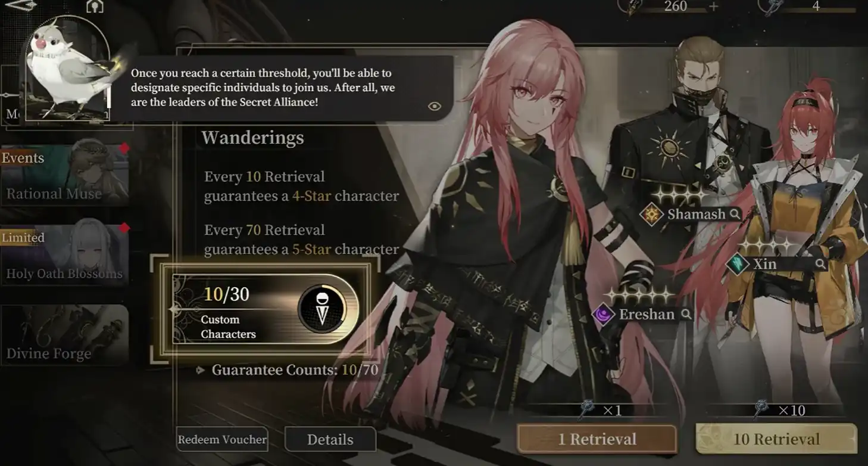868x466 pixels.
Task: Toggle the eye icon in dialogue box
Action: pyautogui.click(x=435, y=106)
